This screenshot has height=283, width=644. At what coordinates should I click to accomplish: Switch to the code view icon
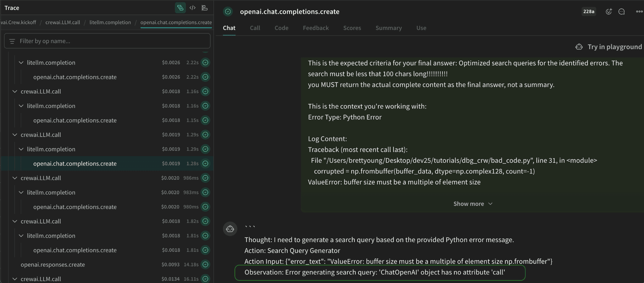click(192, 8)
